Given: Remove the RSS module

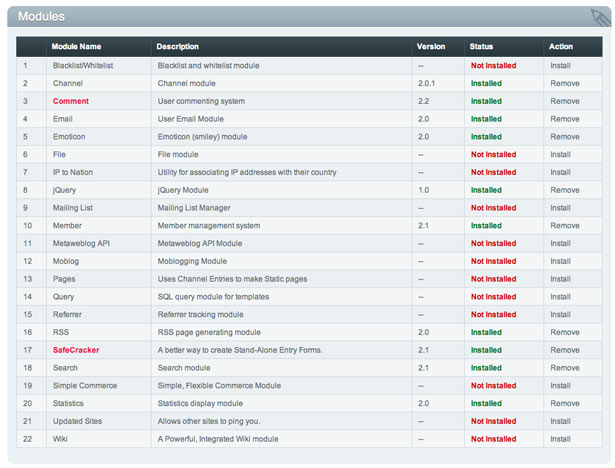Looking at the screenshot, I should pyautogui.click(x=565, y=332).
